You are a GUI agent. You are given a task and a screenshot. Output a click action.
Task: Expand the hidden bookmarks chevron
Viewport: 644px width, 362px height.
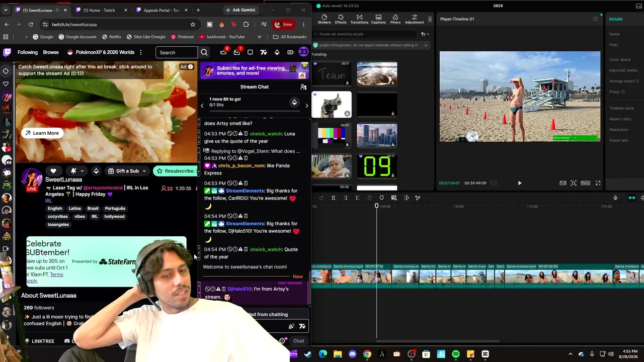(x=260, y=37)
